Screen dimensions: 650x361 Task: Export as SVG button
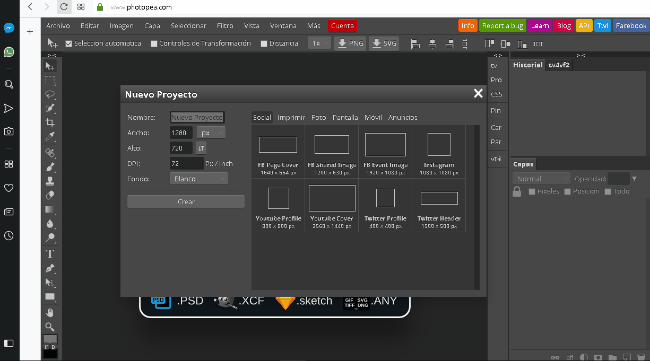(x=384, y=44)
